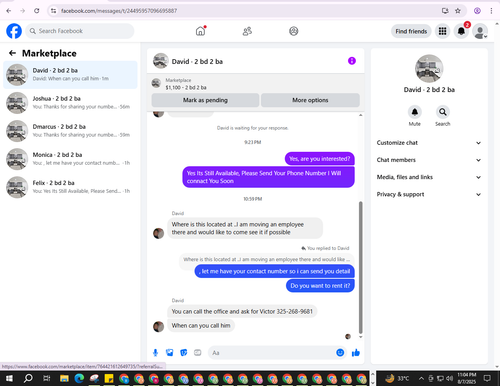Send a thumbs up like
This screenshot has width=500, height=386.
coord(356,353)
